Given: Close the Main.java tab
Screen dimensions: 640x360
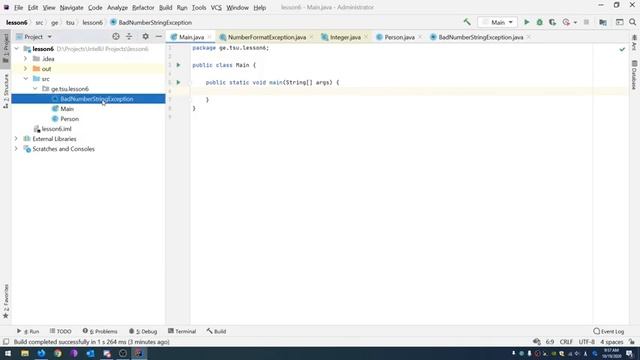Looking at the screenshot, I should tap(209, 37).
